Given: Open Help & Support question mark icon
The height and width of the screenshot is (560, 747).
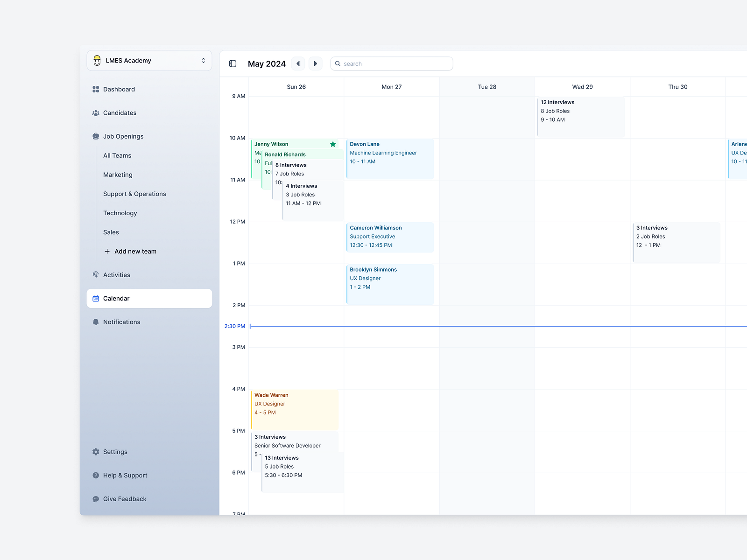Looking at the screenshot, I should 95,475.
